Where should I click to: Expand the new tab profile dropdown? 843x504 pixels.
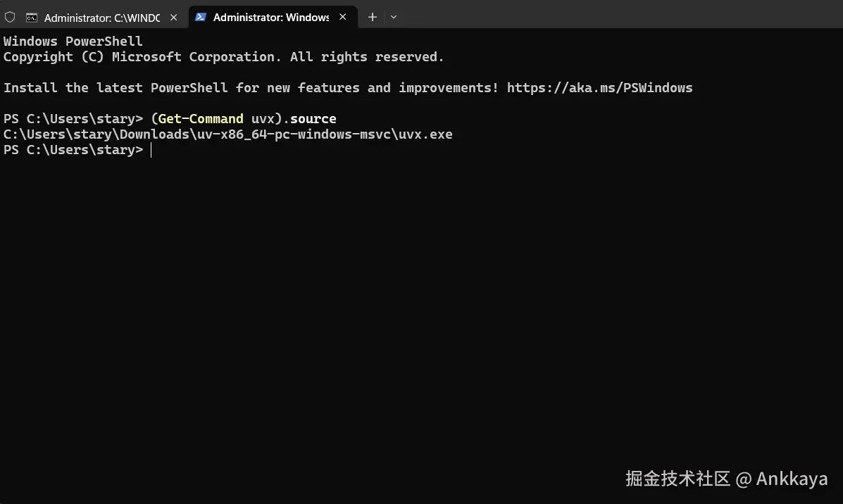click(x=394, y=18)
